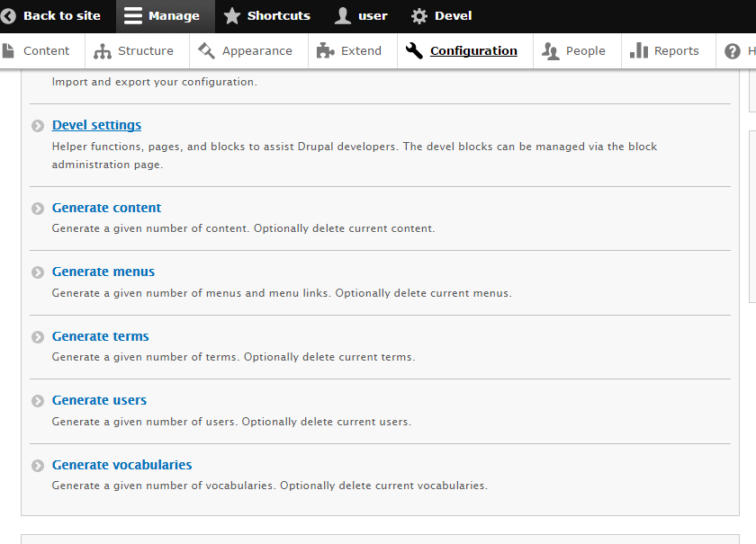Go to the Structure admin tab label

click(x=146, y=50)
